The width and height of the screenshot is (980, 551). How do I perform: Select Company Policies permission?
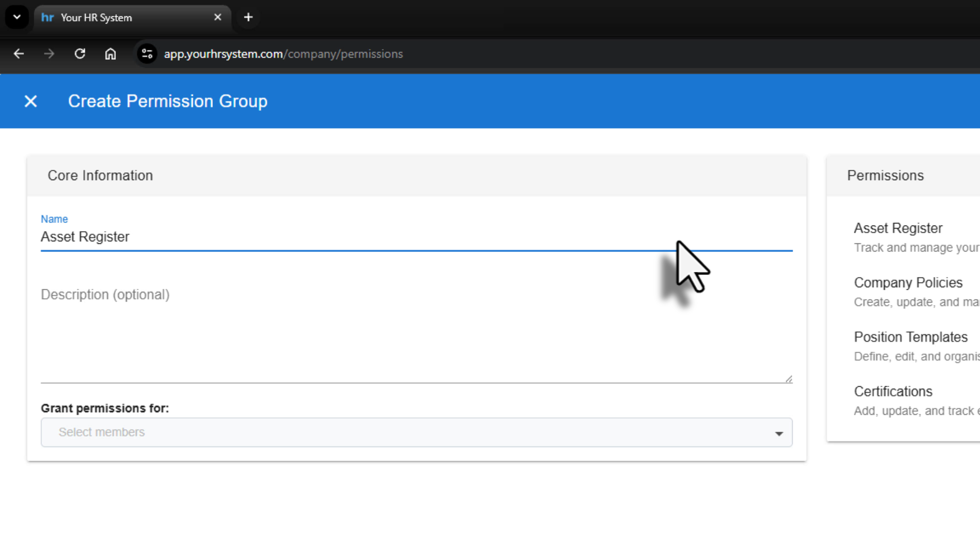click(908, 283)
